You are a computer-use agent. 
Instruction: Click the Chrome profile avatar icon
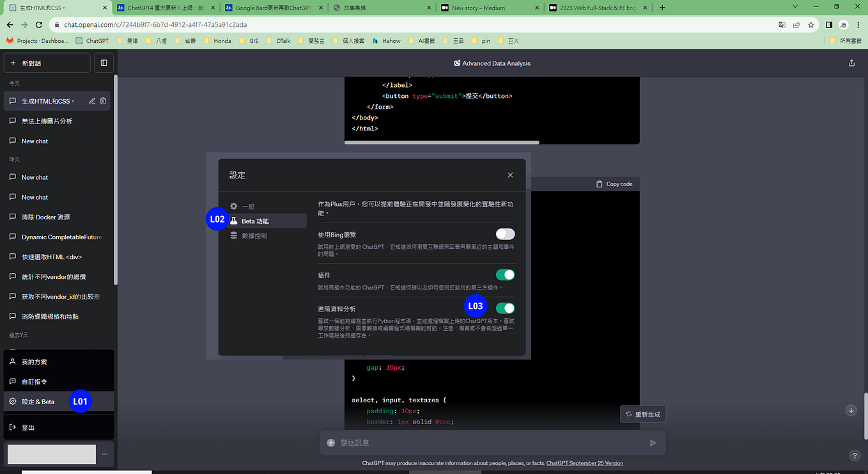coord(844,25)
